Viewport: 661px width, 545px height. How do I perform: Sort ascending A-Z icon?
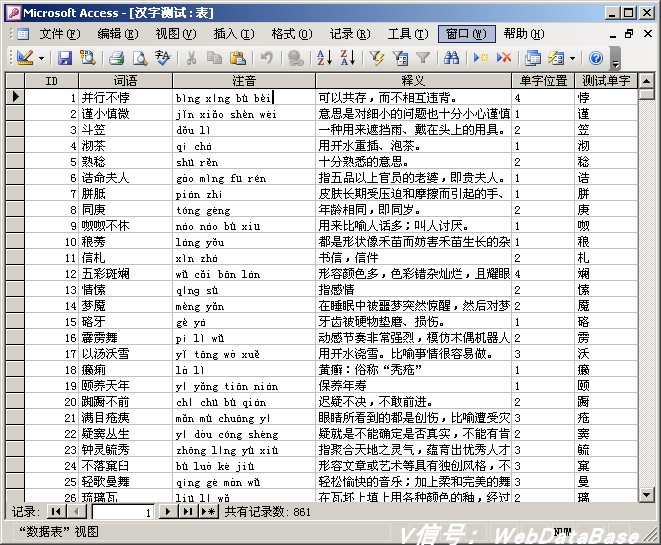coord(324,58)
